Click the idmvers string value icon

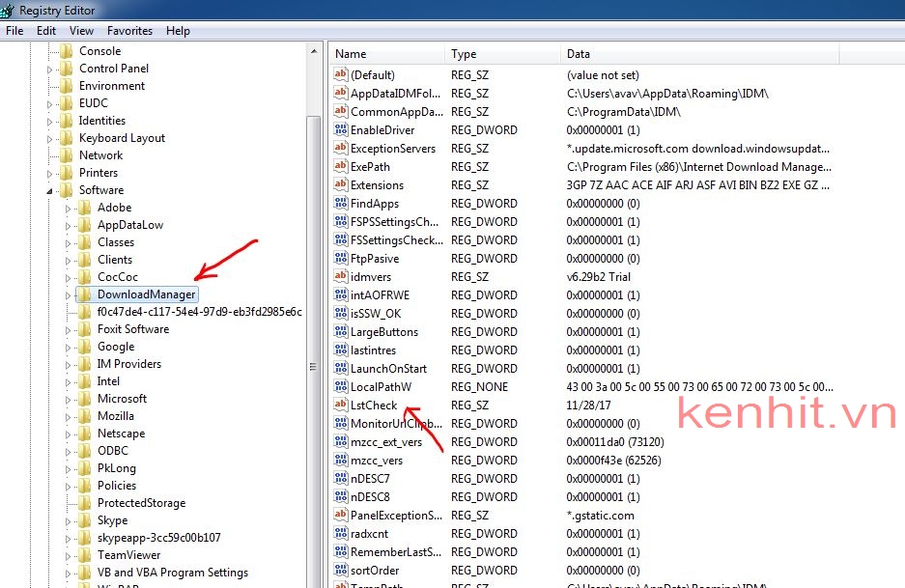click(x=340, y=277)
